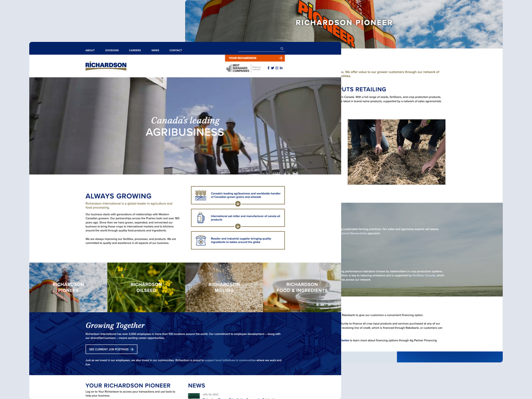Expand the arrow below the oat miller card

coord(238,226)
